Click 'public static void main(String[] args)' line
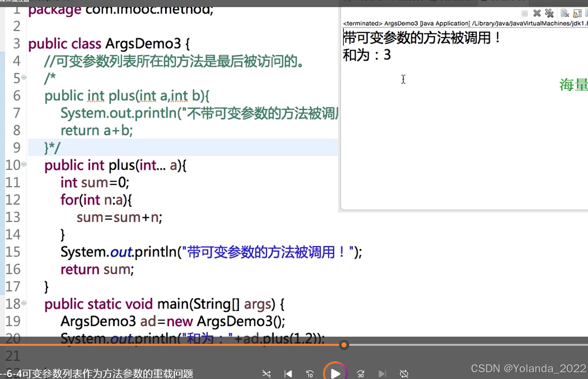Screen dimensions: 588x379 click(x=164, y=304)
